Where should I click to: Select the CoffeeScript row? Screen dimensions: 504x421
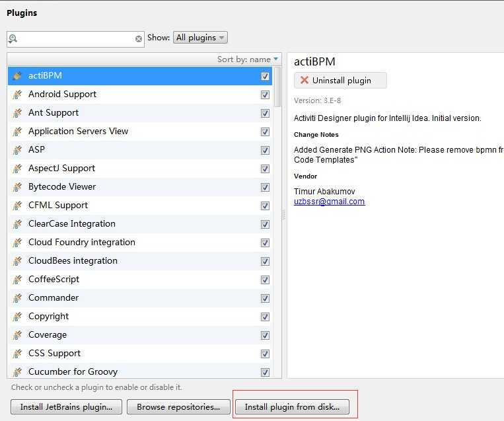coord(140,280)
